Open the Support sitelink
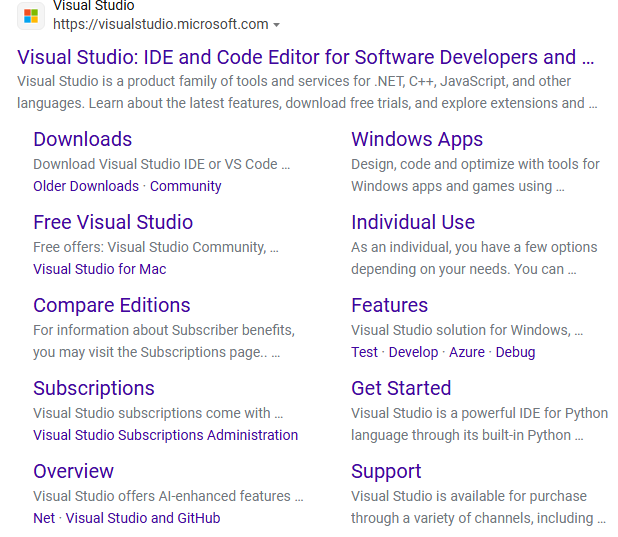Image resolution: width=618 pixels, height=537 pixels. (x=386, y=471)
